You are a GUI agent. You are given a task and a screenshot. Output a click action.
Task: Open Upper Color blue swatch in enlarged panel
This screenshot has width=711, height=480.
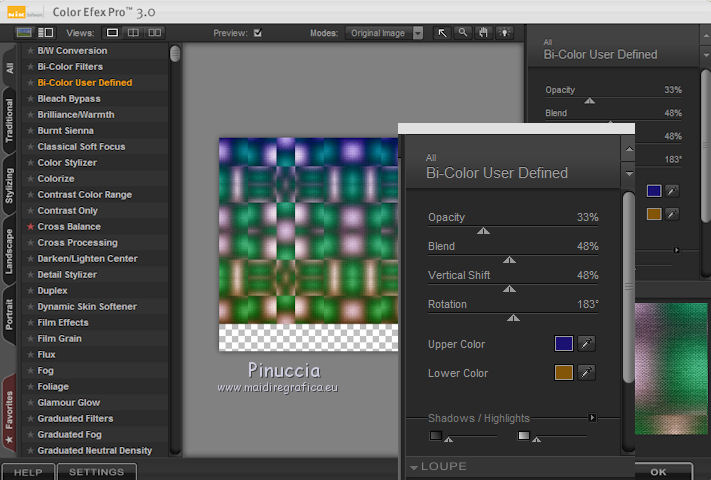tap(564, 344)
